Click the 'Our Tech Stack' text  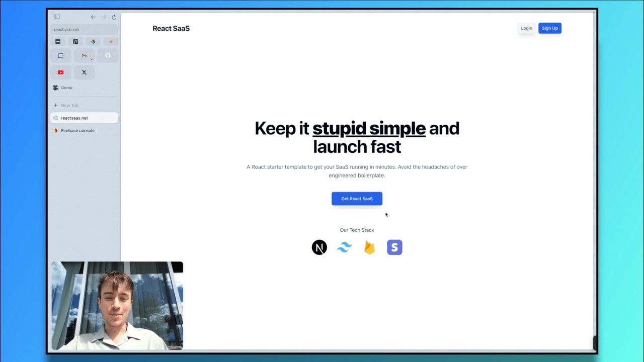pyautogui.click(x=357, y=230)
